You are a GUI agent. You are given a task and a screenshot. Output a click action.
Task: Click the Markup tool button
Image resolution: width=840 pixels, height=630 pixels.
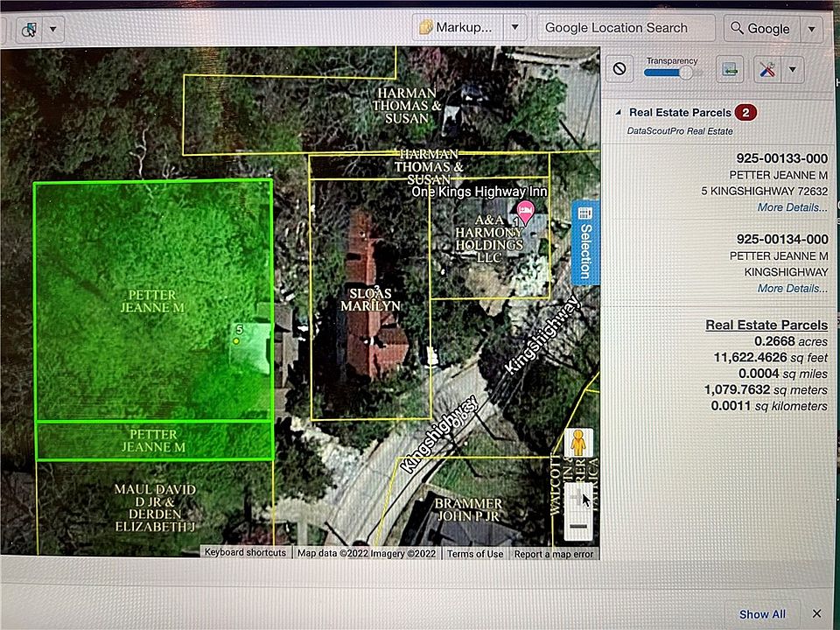(455, 27)
